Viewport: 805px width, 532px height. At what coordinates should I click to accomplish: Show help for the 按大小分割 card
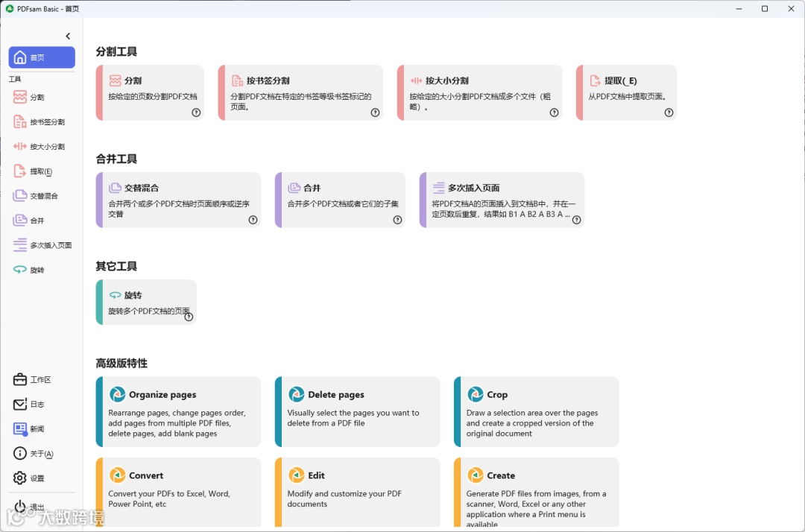click(554, 113)
